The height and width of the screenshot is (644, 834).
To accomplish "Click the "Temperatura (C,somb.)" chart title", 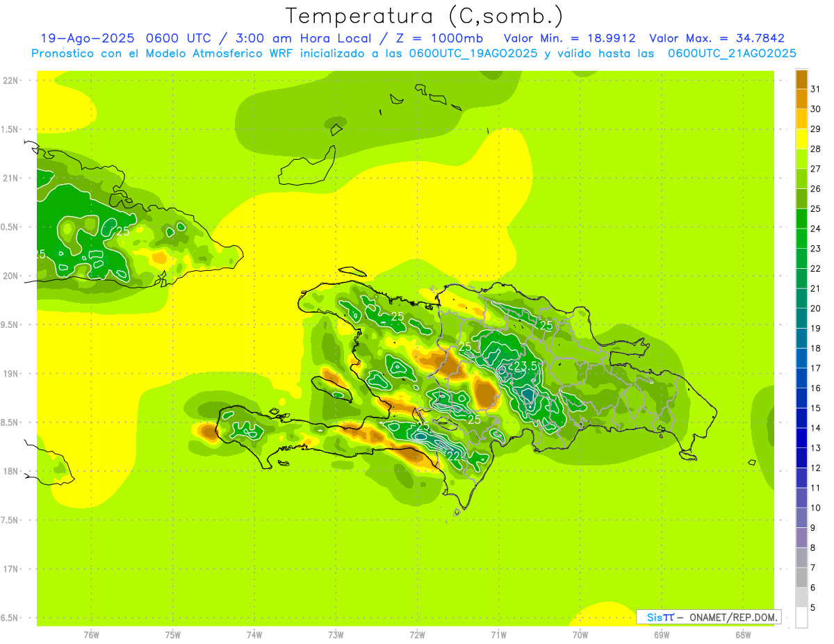I will (424, 15).
